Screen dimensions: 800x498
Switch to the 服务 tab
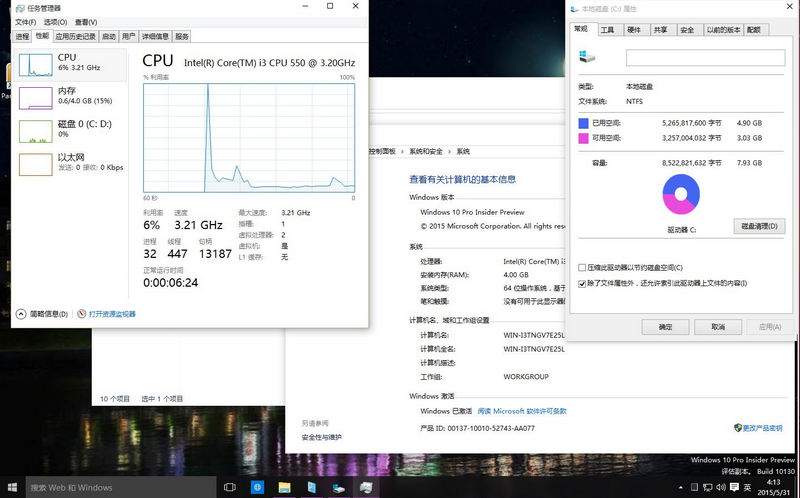pos(182,36)
